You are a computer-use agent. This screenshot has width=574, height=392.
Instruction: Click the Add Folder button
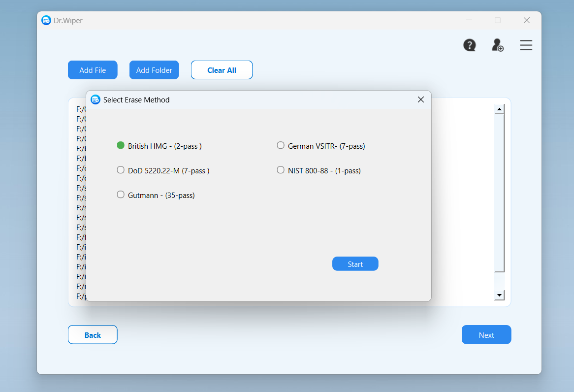pos(154,70)
